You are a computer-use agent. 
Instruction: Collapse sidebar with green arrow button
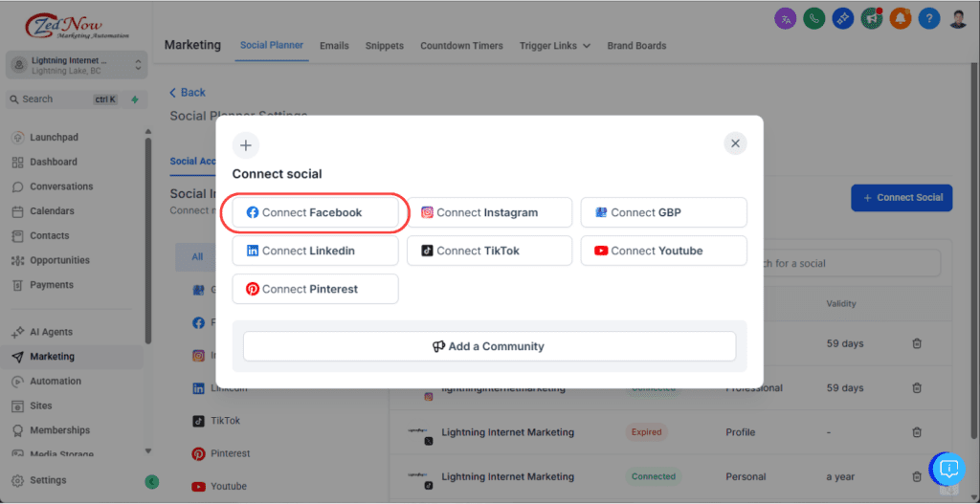(151, 481)
